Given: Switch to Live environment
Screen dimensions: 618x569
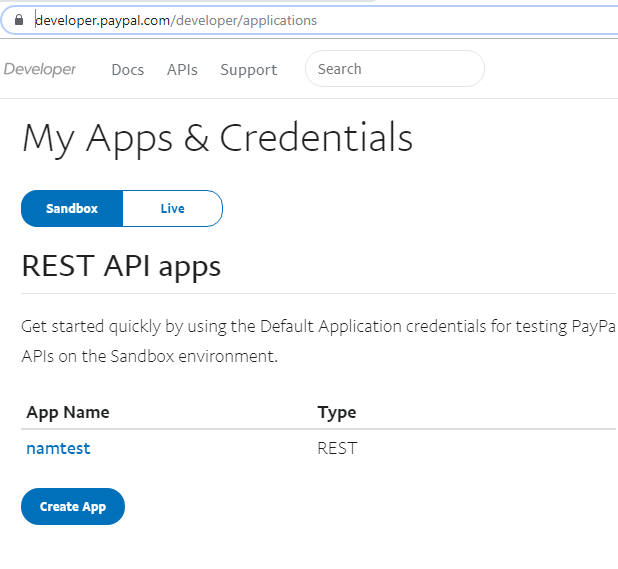Looking at the screenshot, I should (173, 208).
